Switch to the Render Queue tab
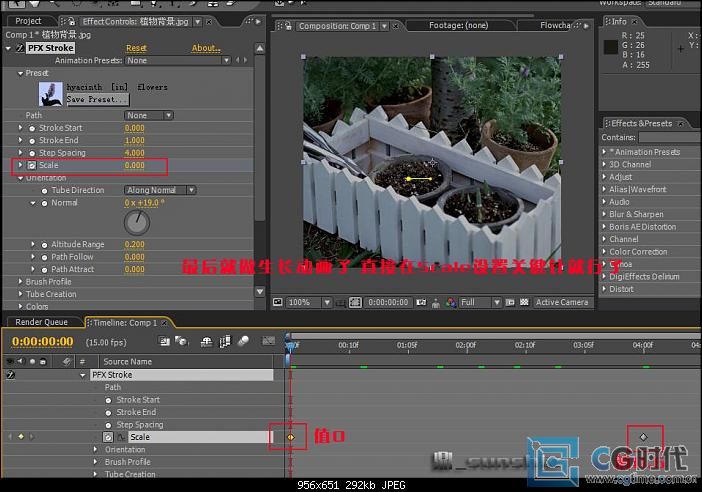Viewport: 702px width, 492px height. click(41, 322)
